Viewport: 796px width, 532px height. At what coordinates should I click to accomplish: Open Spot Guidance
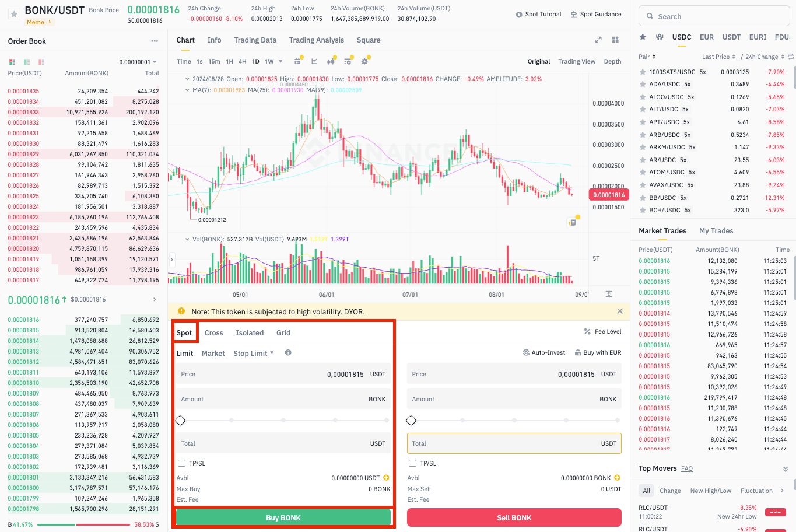pyautogui.click(x=596, y=14)
